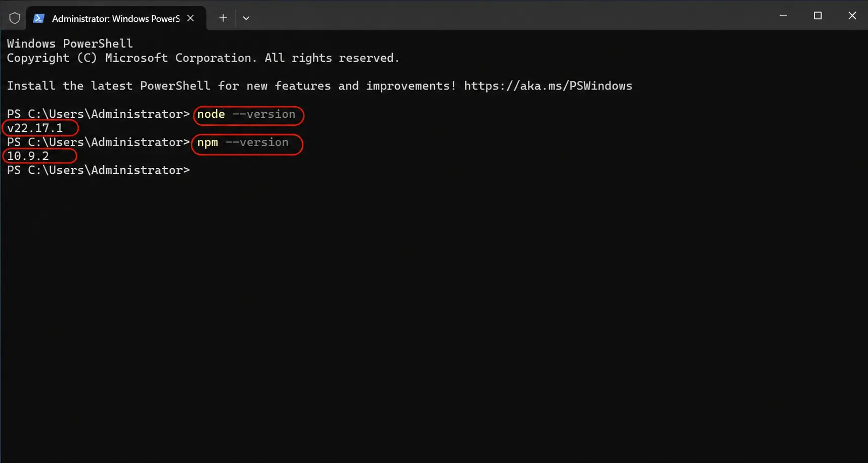Click the 'node --version' command text

pyautogui.click(x=246, y=114)
